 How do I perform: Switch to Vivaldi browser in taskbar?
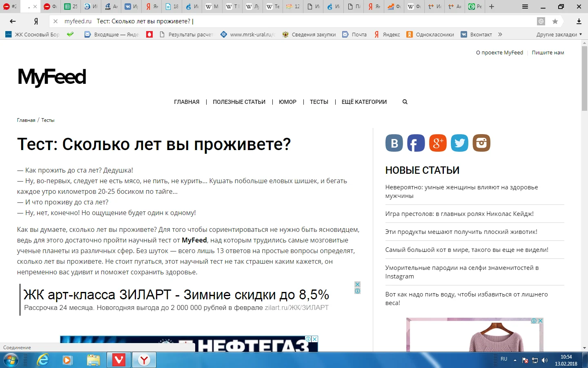click(119, 360)
